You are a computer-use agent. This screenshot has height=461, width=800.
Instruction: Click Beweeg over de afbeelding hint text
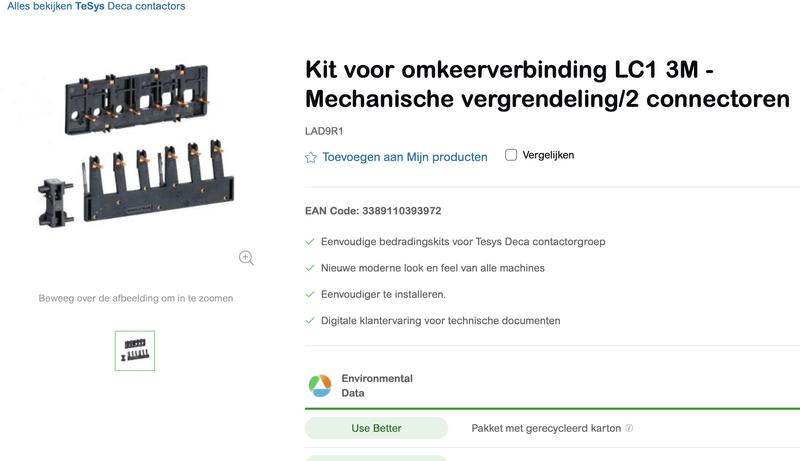point(136,298)
